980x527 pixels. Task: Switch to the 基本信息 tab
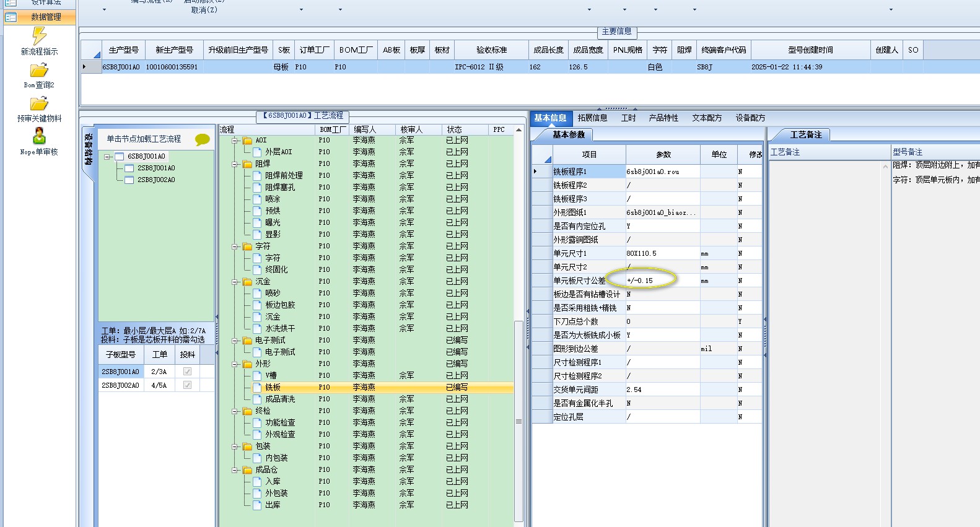coord(550,118)
